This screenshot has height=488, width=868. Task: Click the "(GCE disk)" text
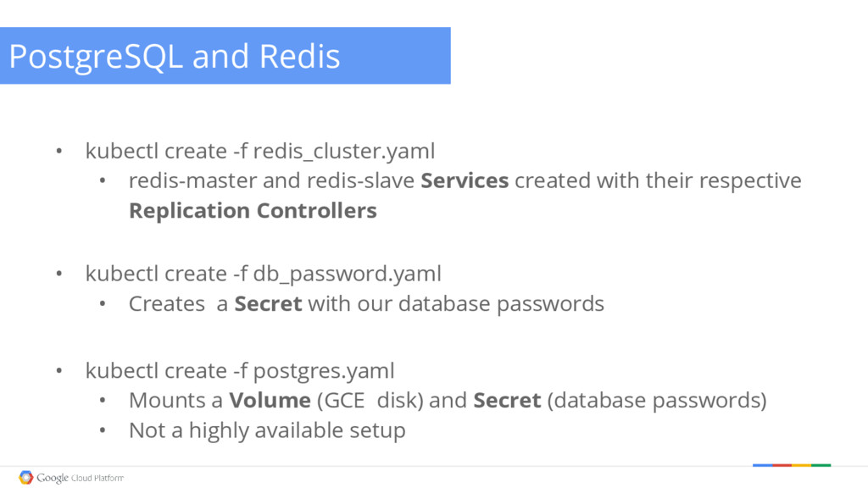click(x=370, y=400)
